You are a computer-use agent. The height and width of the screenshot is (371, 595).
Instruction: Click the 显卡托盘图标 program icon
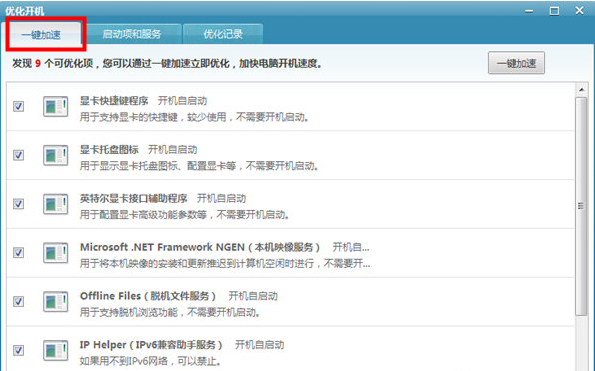coord(55,155)
